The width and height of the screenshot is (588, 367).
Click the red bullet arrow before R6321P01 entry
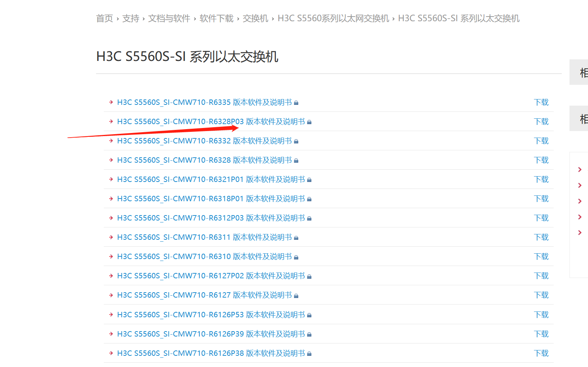111,179
